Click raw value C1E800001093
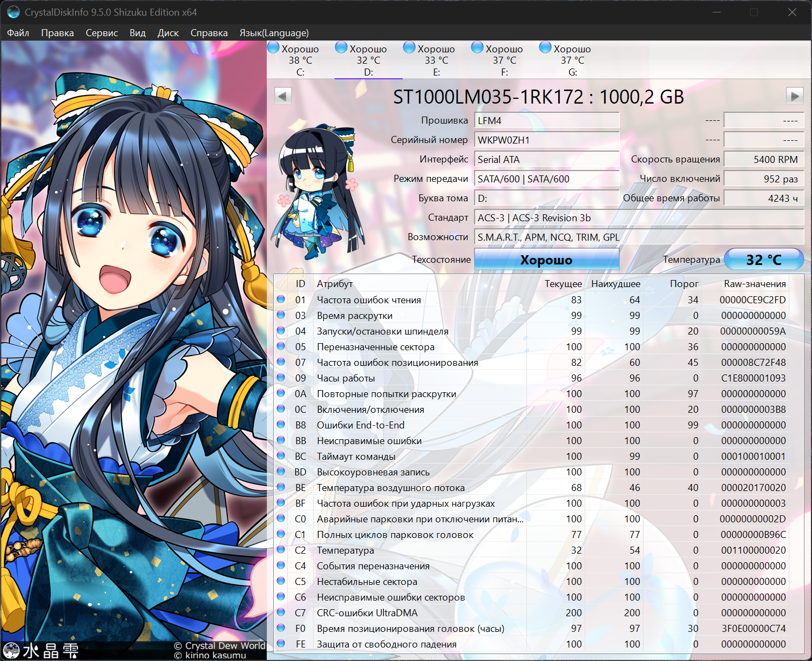Image resolution: width=812 pixels, height=661 pixels. [754, 378]
